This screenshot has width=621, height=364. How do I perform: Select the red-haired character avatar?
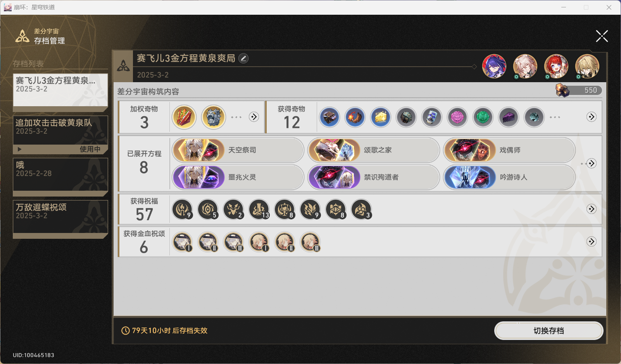556,66
